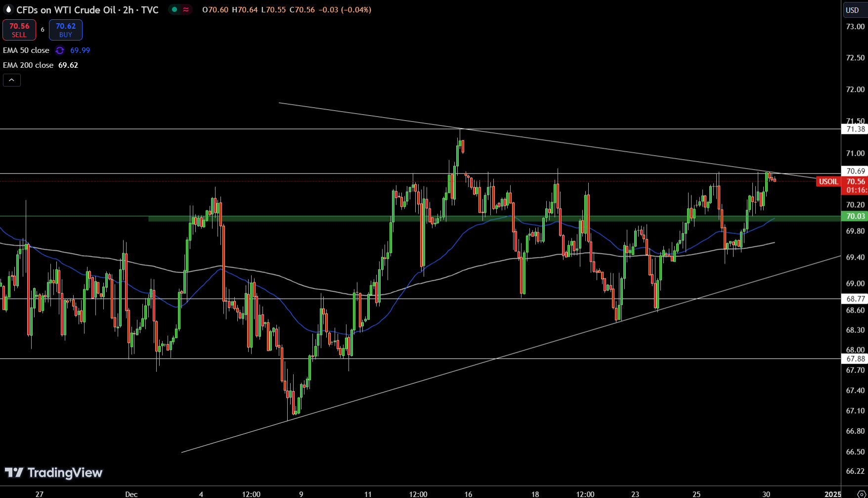Select the EMA 200 close legend entry
The height and width of the screenshot is (498, 868).
tap(28, 65)
